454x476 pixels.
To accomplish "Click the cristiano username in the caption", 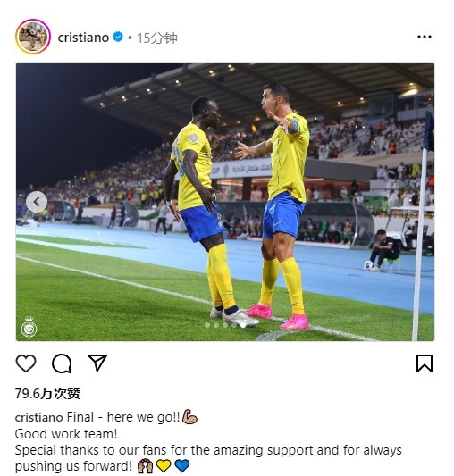I will point(39,417).
